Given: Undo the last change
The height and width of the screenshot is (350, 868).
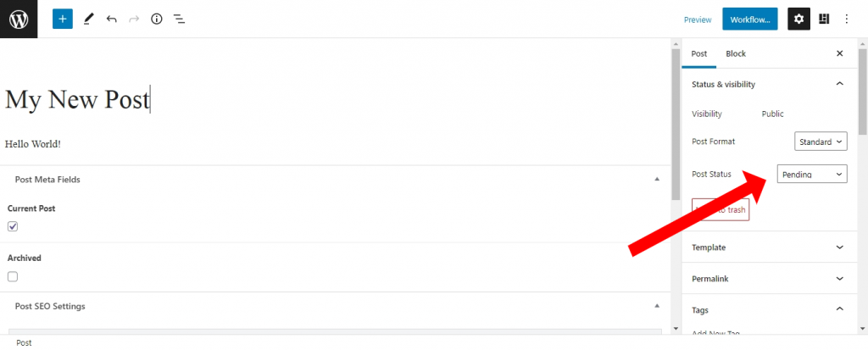Looking at the screenshot, I should (111, 19).
